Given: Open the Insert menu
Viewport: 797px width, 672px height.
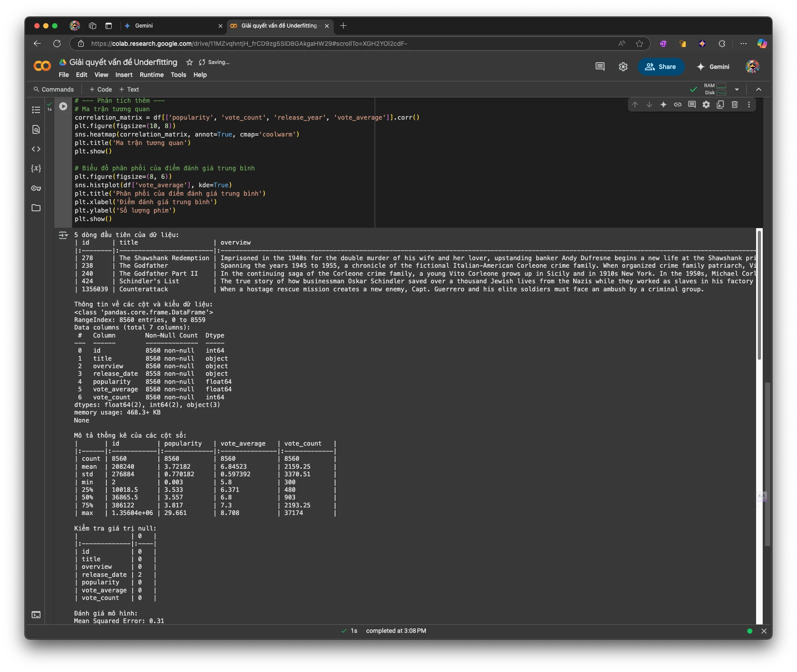Looking at the screenshot, I should tap(124, 75).
